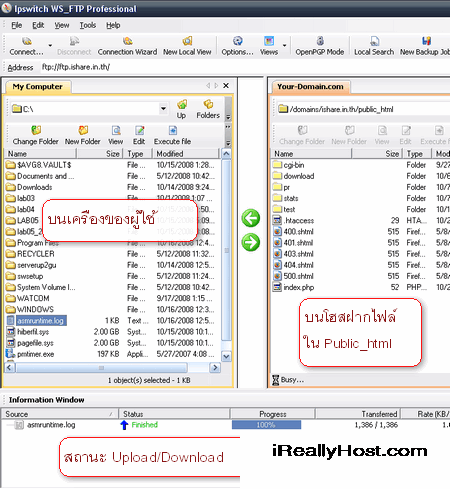Click the Connection Wizard toolbar icon
Image resolution: width=450 pixels, height=489 pixels.
coord(127,46)
